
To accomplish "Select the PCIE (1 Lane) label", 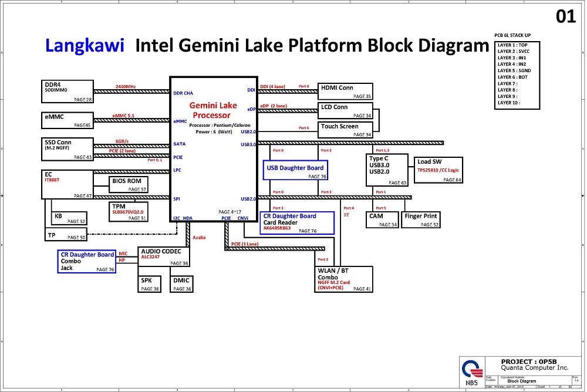I will click(x=245, y=244).
